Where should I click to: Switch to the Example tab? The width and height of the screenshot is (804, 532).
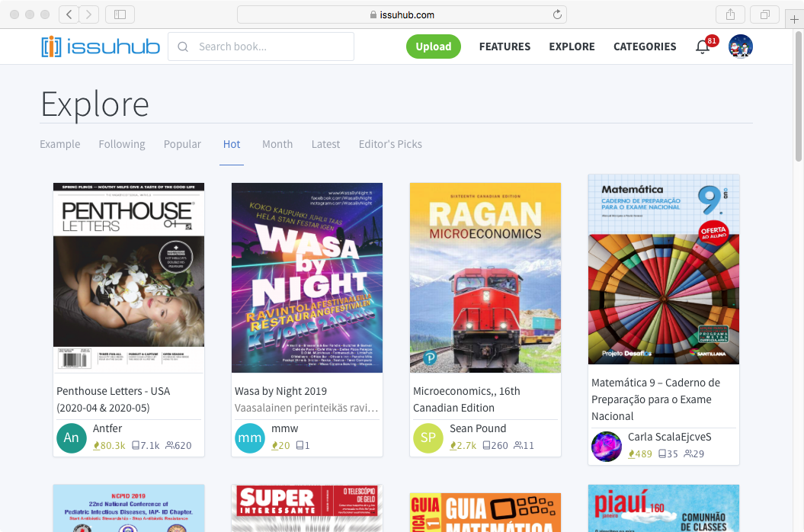pyautogui.click(x=60, y=144)
